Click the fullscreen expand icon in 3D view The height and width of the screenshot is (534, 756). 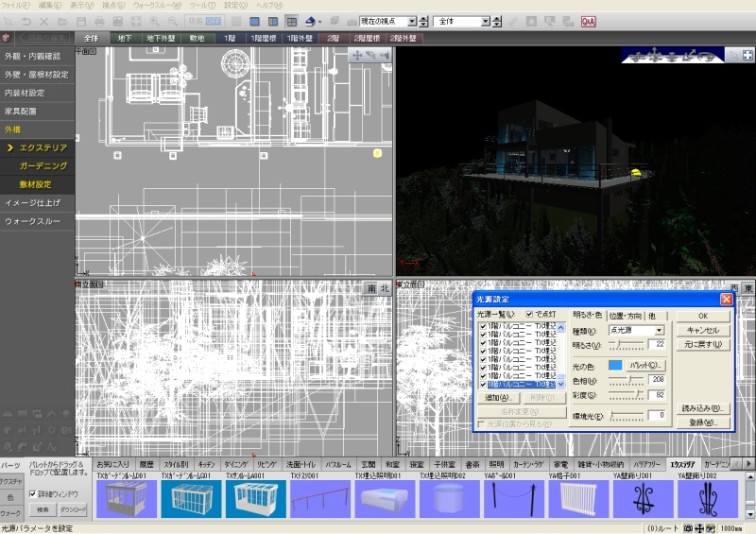[747, 56]
